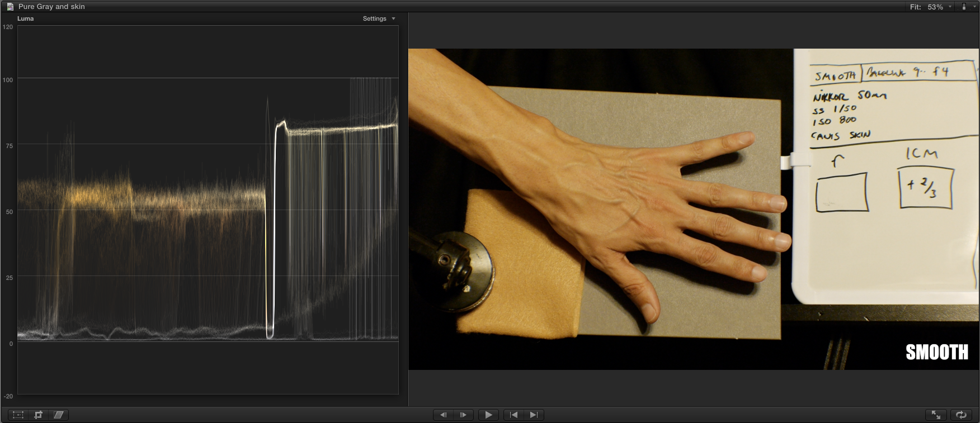Screen dimensions: 980x423
Task: Step forward one frame
Action: pyautogui.click(x=463, y=415)
